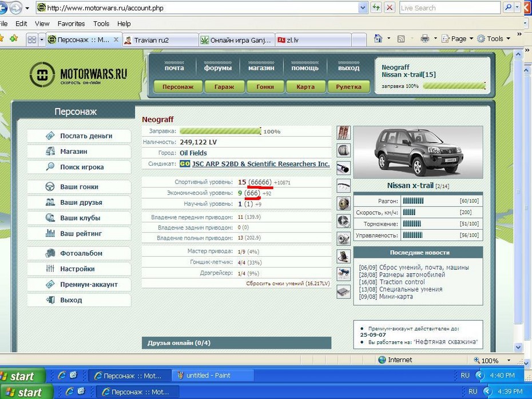This screenshot has height=399, width=532.
Task: Switch to untitled - Paint taskbar window
Action: (213, 375)
